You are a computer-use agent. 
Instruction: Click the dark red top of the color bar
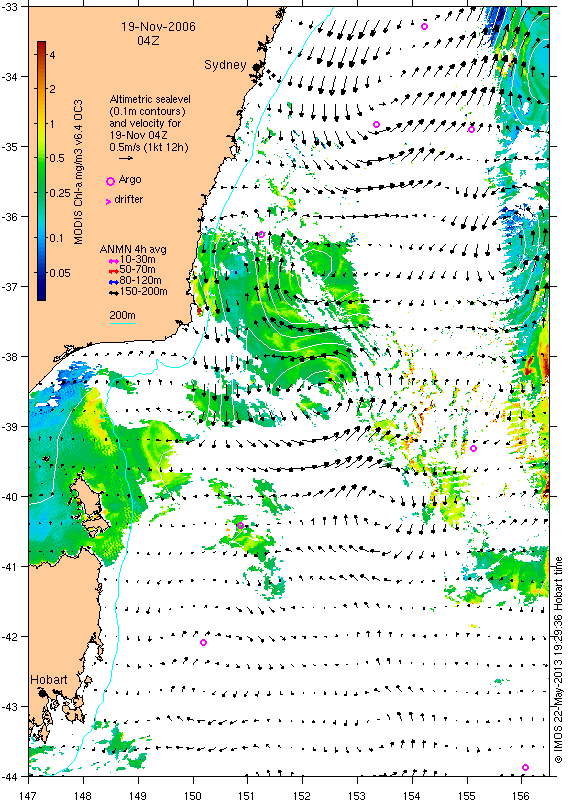coord(41,44)
